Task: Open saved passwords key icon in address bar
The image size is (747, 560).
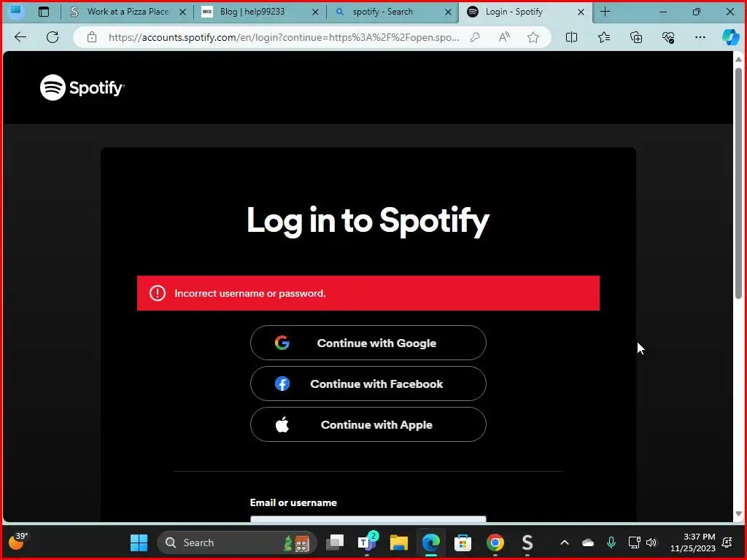Action: (474, 37)
